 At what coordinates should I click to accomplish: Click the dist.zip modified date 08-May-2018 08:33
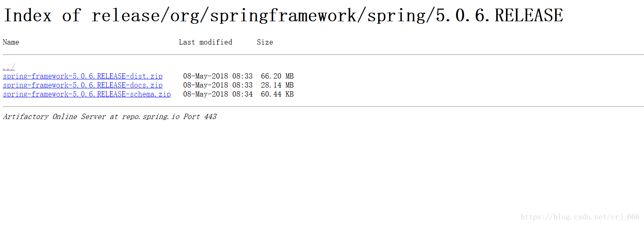click(x=218, y=76)
